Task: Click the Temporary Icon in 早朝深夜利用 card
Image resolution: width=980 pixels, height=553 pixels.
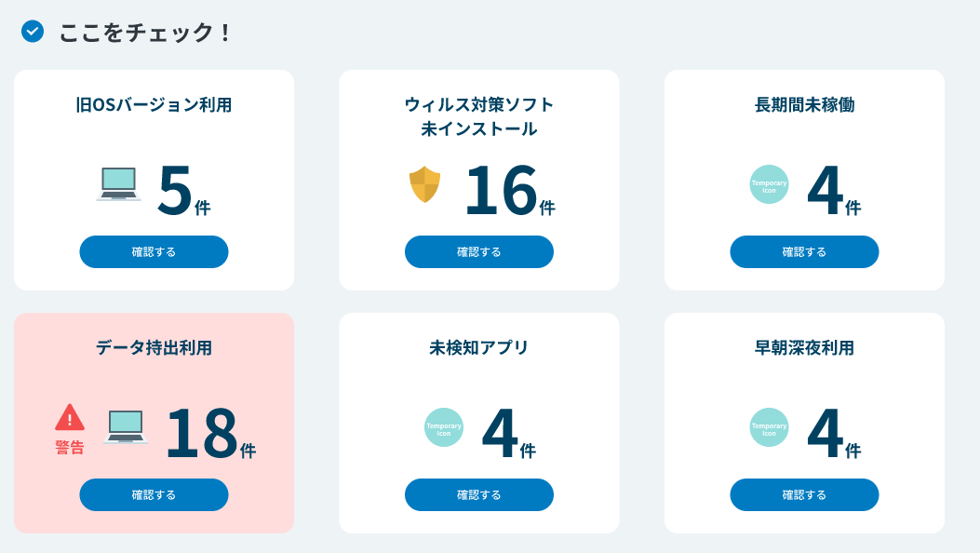Action: click(x=769, y=425)
